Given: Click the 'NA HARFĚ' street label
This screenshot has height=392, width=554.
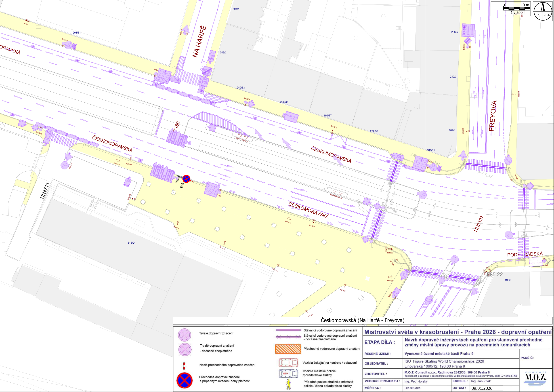Looking at the screenshot, I should point(199,42).
